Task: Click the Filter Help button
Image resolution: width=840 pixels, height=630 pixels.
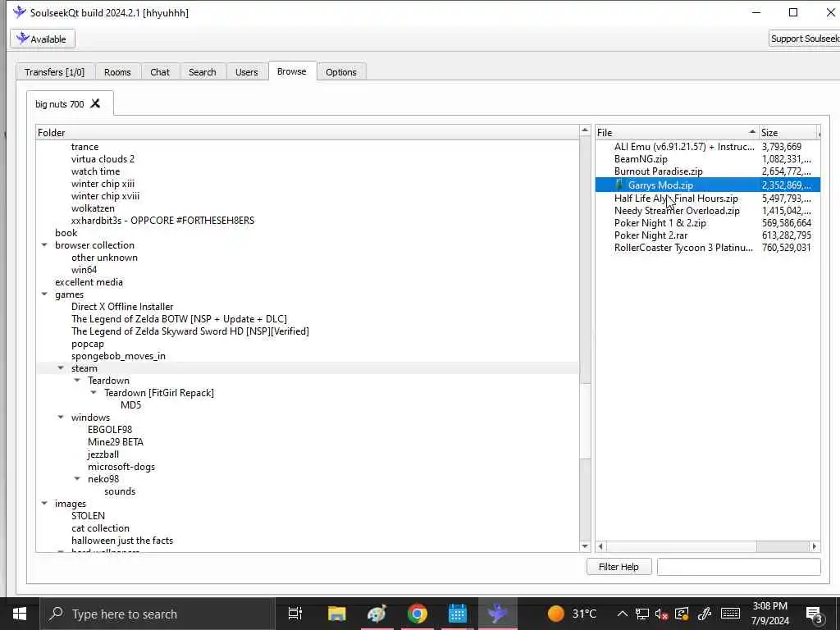Action: [x=619, y=567]
